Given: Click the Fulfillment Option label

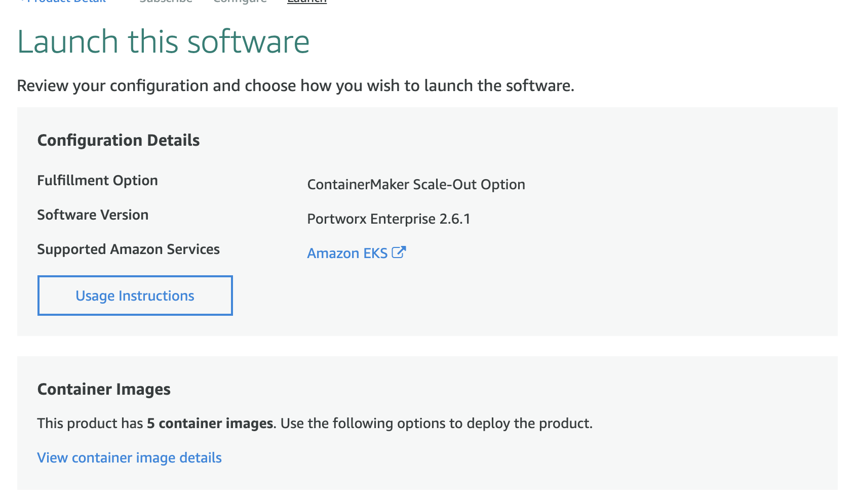Looking at the screenshot, I should [x=97, y=181].
